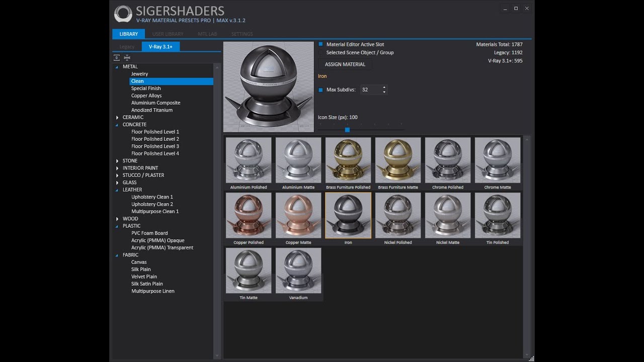The height and width of the screenshot is (362, 644).
Task: Expand the STONE category
Action: tap(117, 161)
